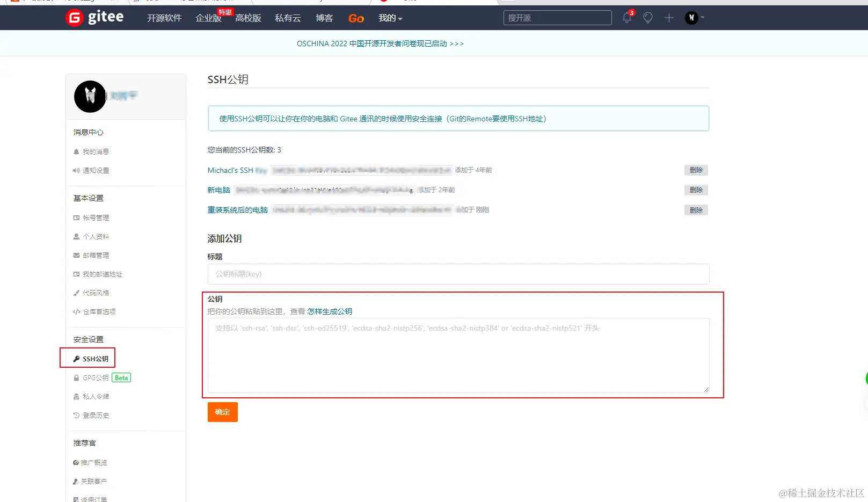Open 博客 navigation item

(x=324, y=18)
